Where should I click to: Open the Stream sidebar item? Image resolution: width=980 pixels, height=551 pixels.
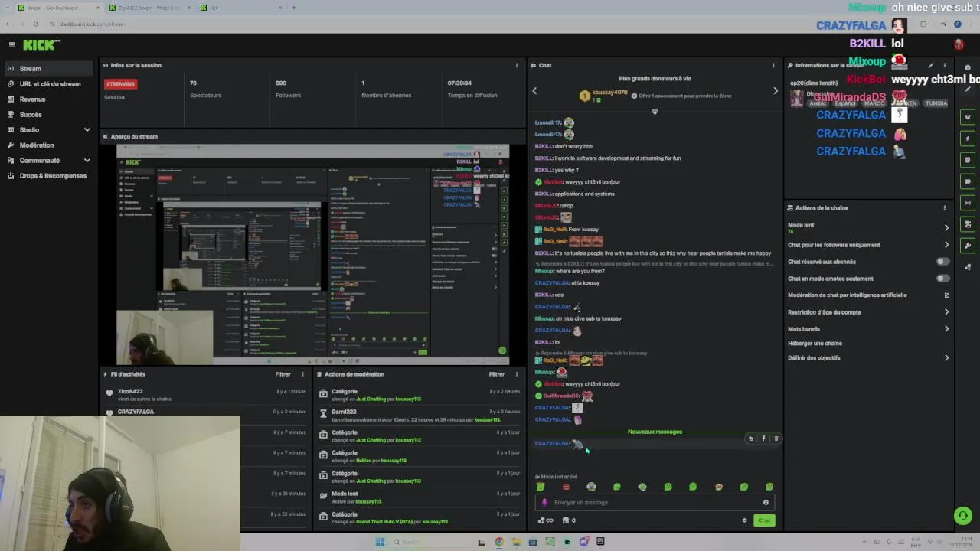pos(47,69)
